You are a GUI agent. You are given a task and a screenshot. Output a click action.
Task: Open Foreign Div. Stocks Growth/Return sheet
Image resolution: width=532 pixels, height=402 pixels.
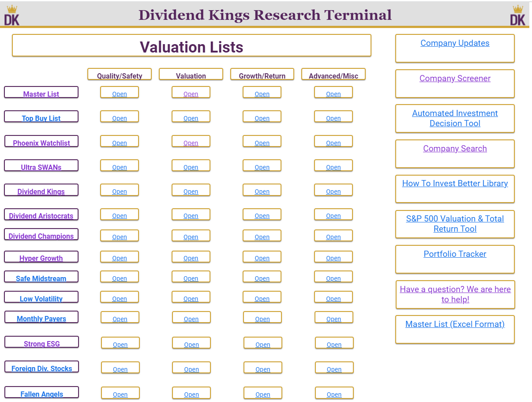tap(262, 369)
